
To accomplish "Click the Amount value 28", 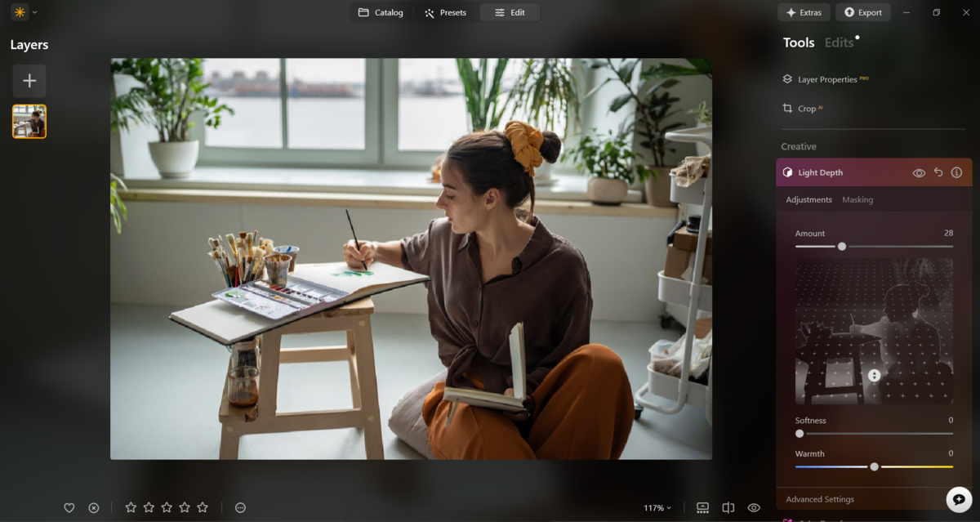I will (948, 233).
